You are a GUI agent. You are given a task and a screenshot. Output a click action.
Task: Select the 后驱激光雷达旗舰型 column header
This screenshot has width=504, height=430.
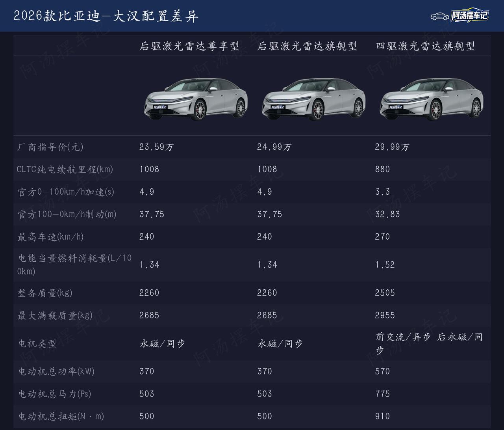[307, 46]
